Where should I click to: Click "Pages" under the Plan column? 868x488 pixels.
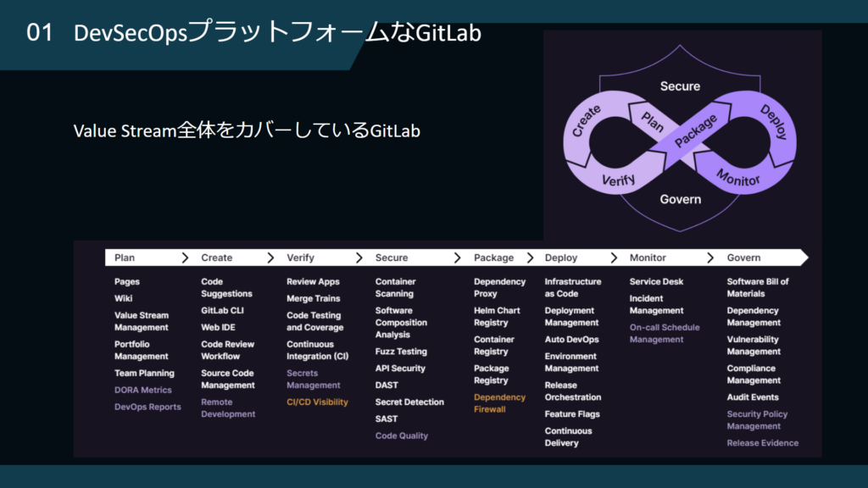pos(127,281)
